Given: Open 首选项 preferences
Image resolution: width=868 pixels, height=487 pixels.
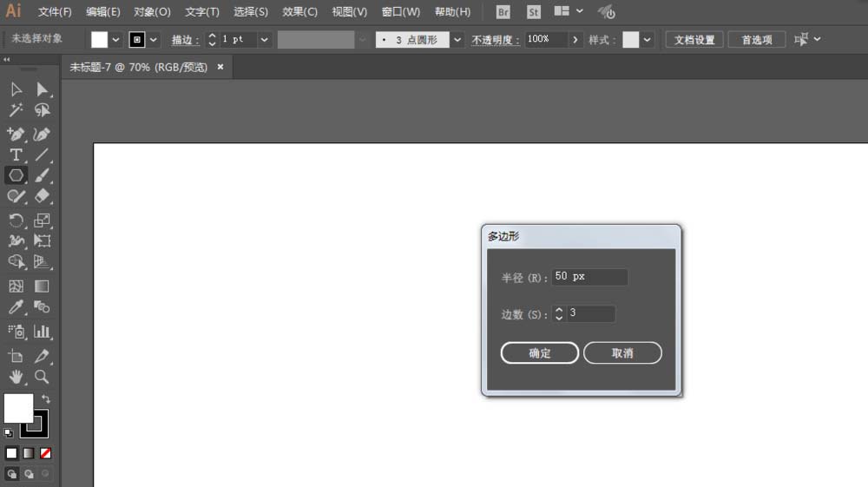Looking at the screenshot, I should tap(757, 40).
